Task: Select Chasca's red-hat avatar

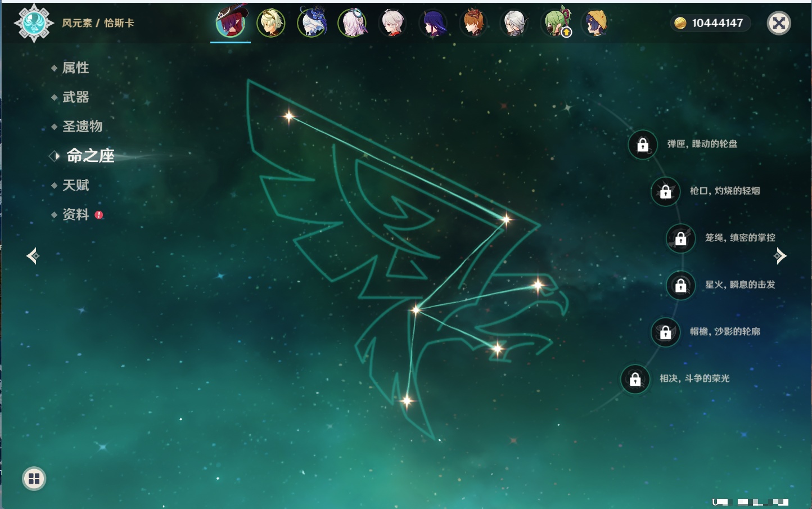Action: (231, 22)
